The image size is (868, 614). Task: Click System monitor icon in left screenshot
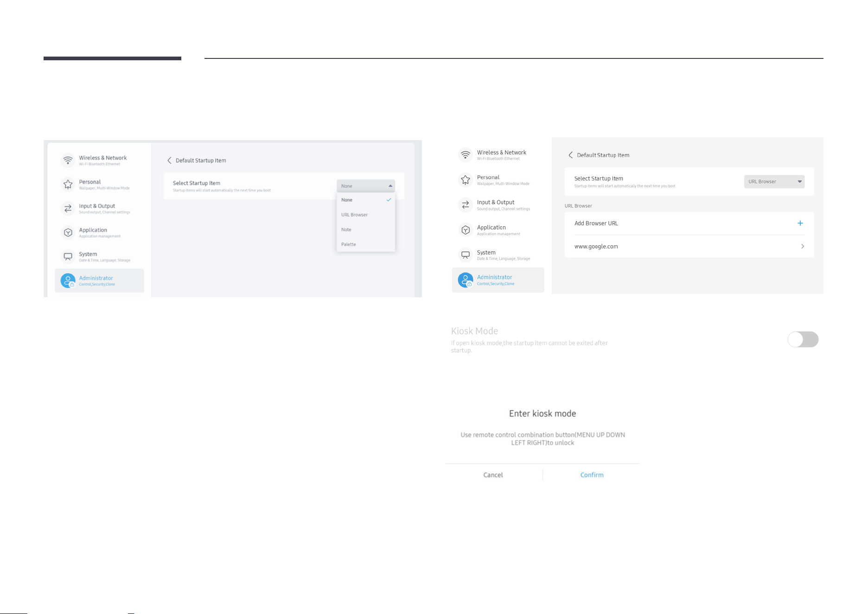(68, 256)
